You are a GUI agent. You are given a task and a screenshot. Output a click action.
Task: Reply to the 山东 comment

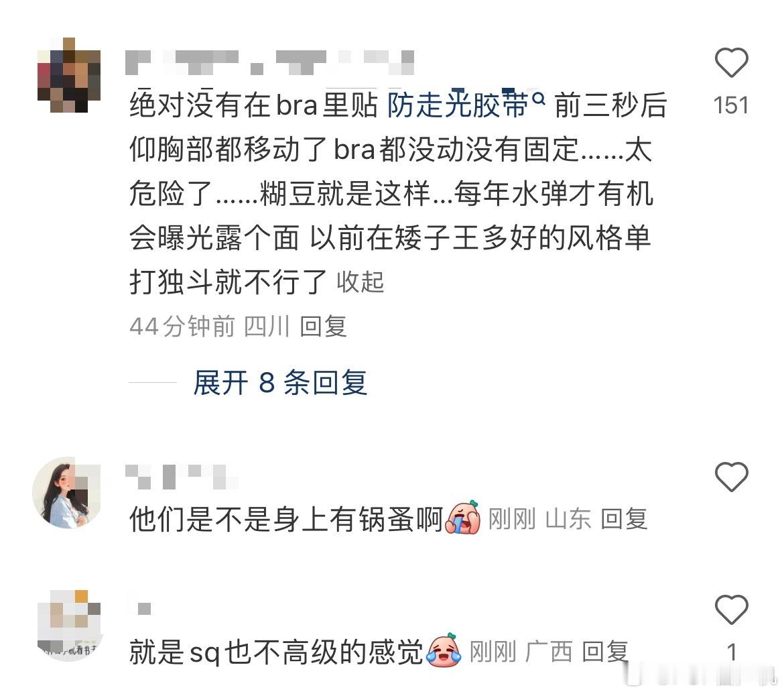(x=623, y=518)
